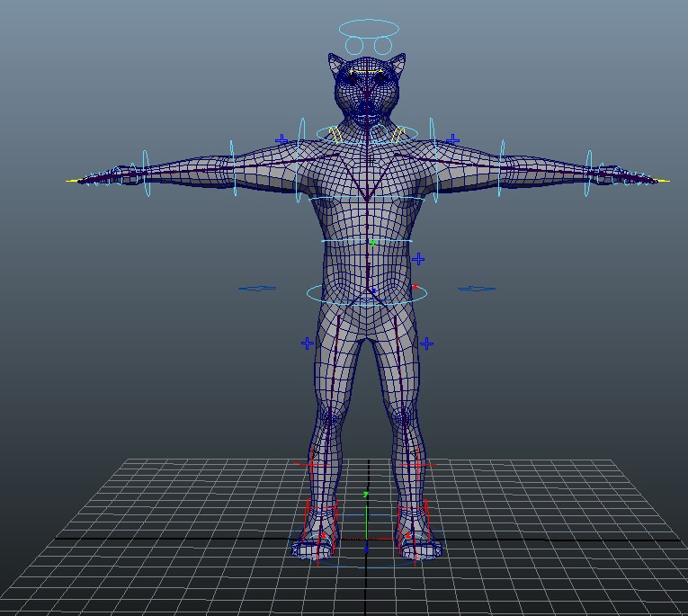Pick the blue plus locator by screen-left thigh
The width and height of the screenshot is (688, 616).
click(x=308, y=344)
